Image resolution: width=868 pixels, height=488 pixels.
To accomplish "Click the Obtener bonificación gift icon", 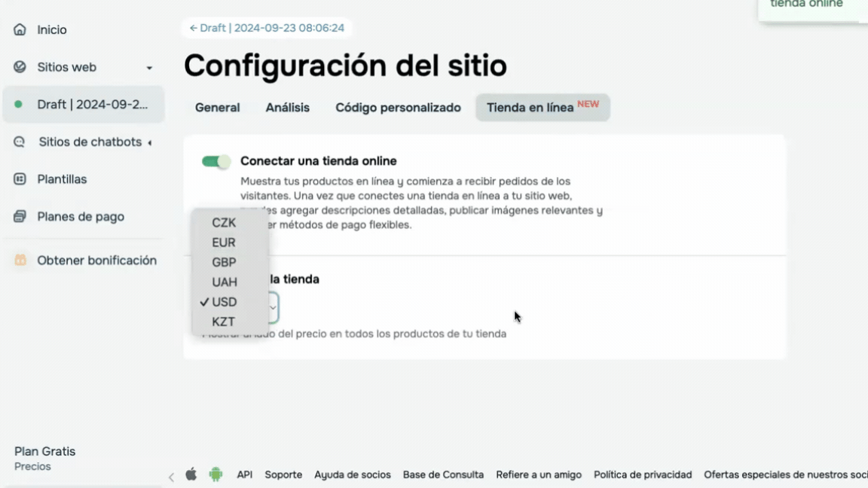I will point(21,261).
